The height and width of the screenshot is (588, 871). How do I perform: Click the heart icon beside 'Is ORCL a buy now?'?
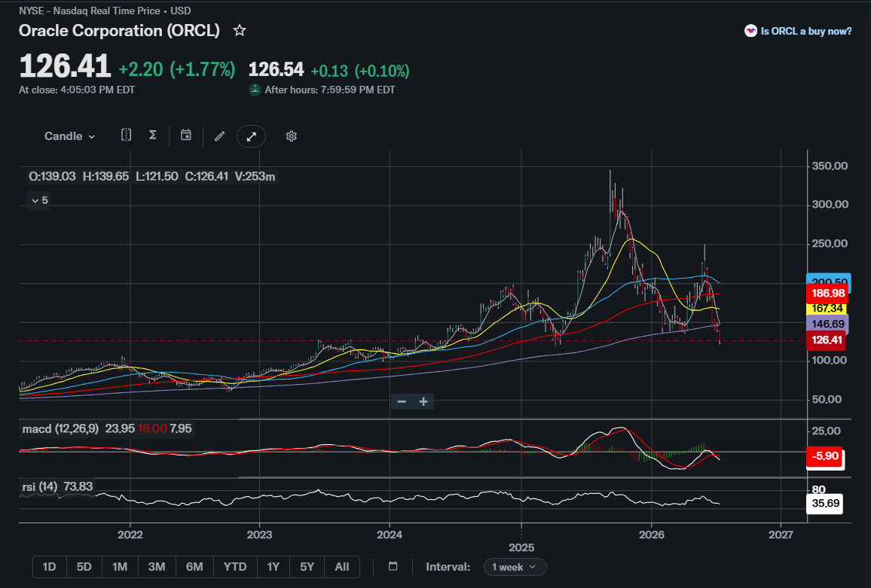coord(750,31)
